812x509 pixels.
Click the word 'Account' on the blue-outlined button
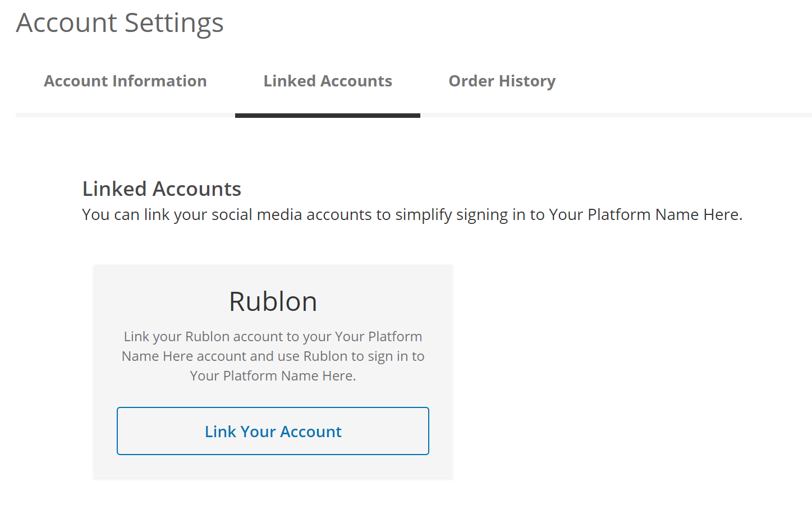[x=310, y=432]
